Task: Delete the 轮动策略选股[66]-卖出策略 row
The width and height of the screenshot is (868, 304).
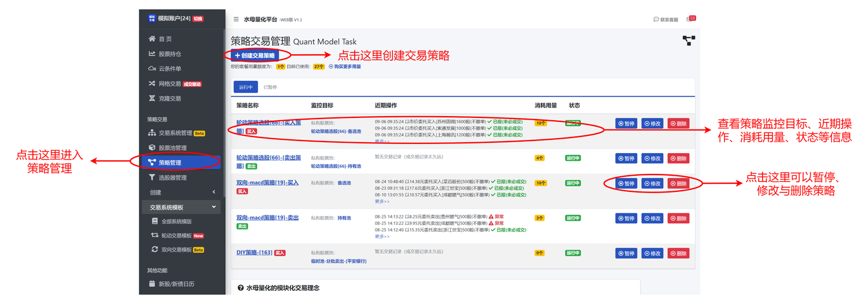Action: (x=678, y=158)
